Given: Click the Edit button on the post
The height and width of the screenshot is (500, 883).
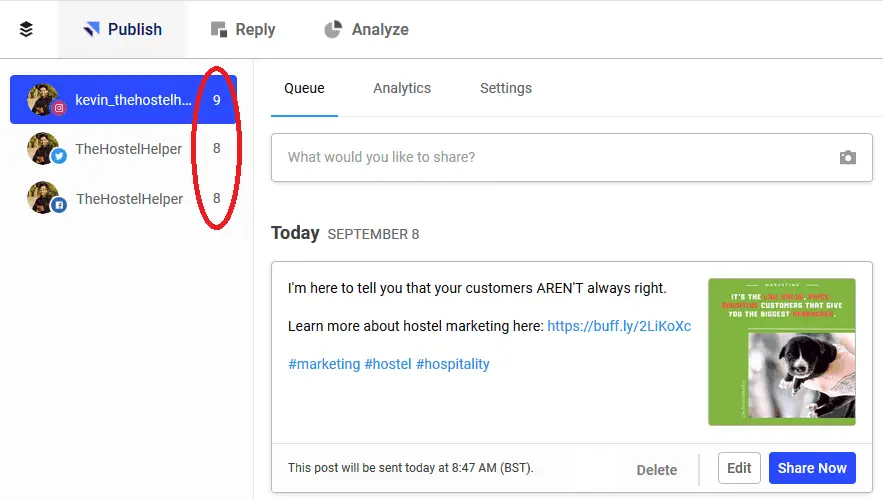Looking at the screenshot, I should point(739,468).
